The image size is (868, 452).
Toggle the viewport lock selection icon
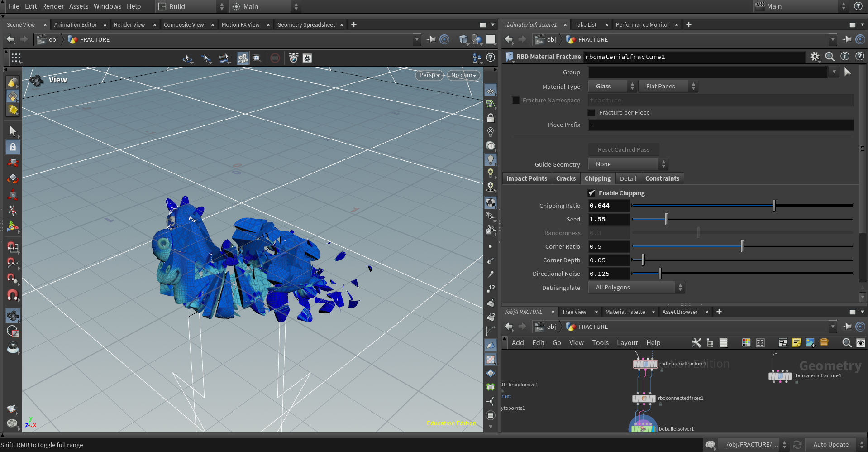[13, 147]
